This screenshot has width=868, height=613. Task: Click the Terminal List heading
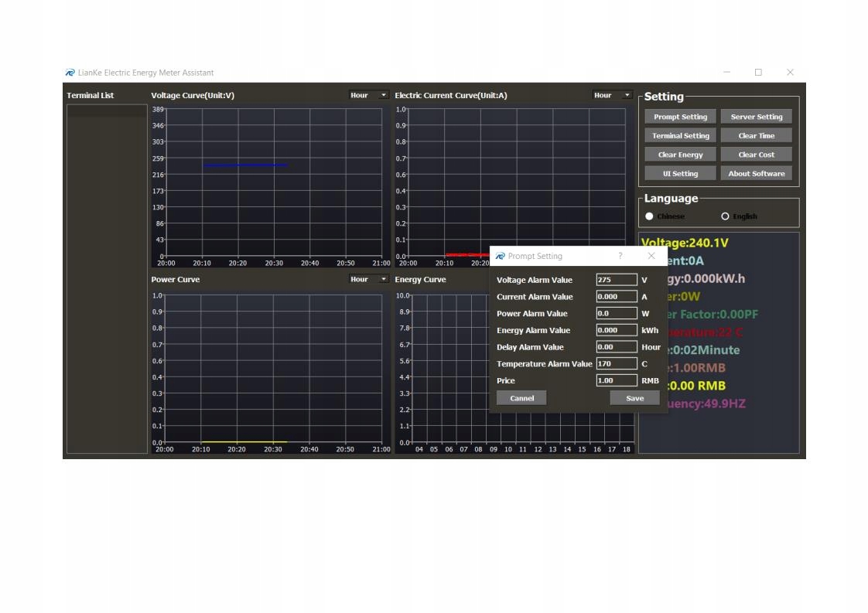(x=91, y=95)
